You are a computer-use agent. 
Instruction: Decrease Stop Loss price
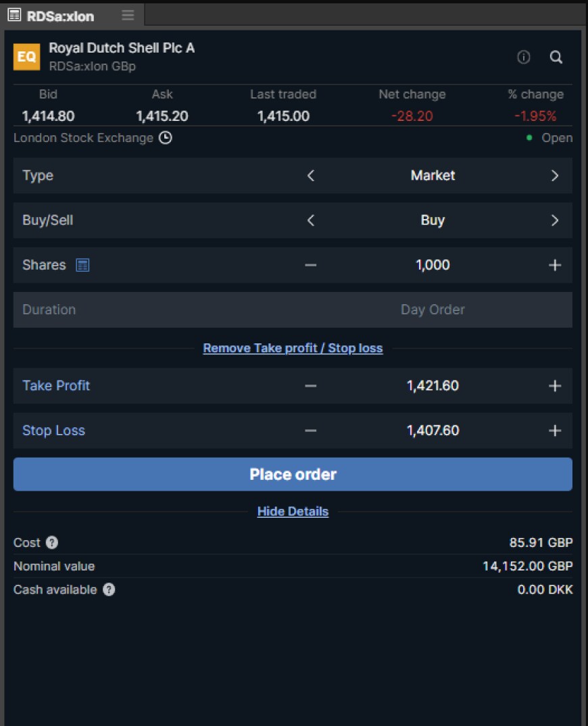(x=311, y=431)
